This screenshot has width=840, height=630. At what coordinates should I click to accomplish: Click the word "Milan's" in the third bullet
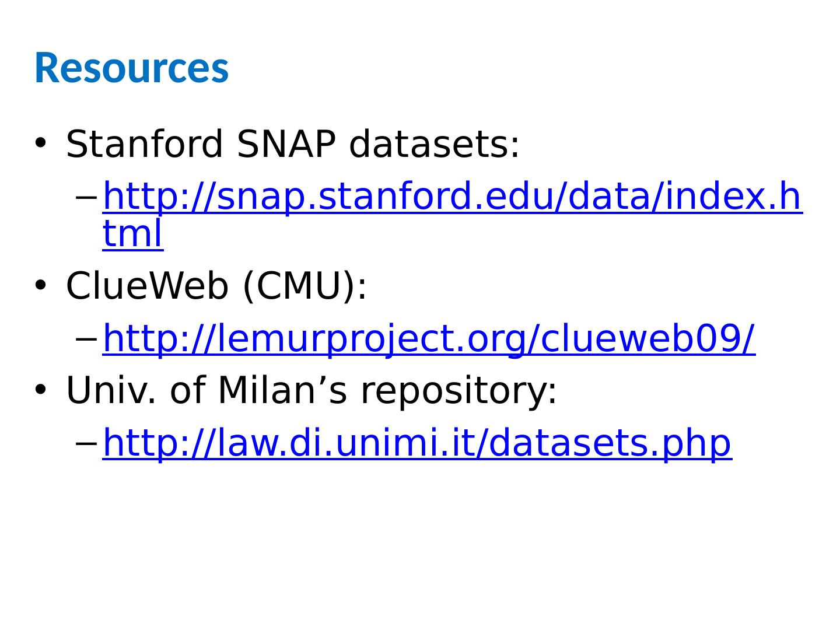(282, 390)
